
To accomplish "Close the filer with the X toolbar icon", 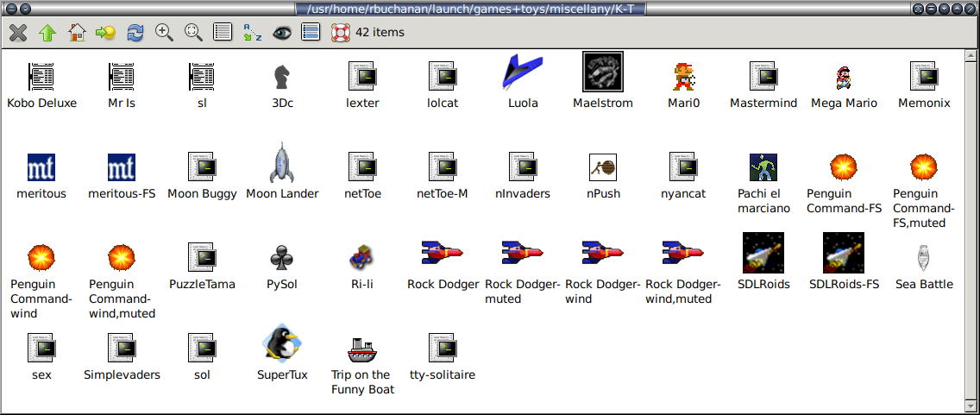I will click(x=18, y=32).
